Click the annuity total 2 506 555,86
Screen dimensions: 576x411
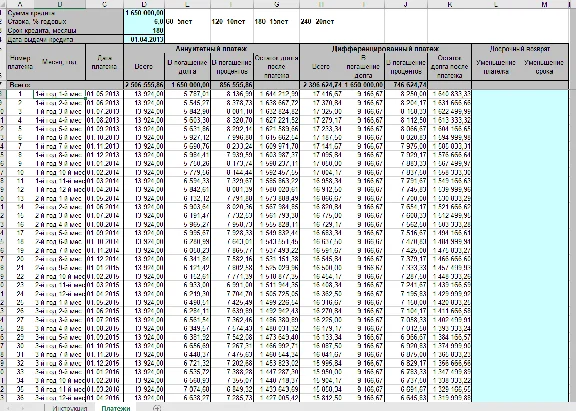coord(144,85)
